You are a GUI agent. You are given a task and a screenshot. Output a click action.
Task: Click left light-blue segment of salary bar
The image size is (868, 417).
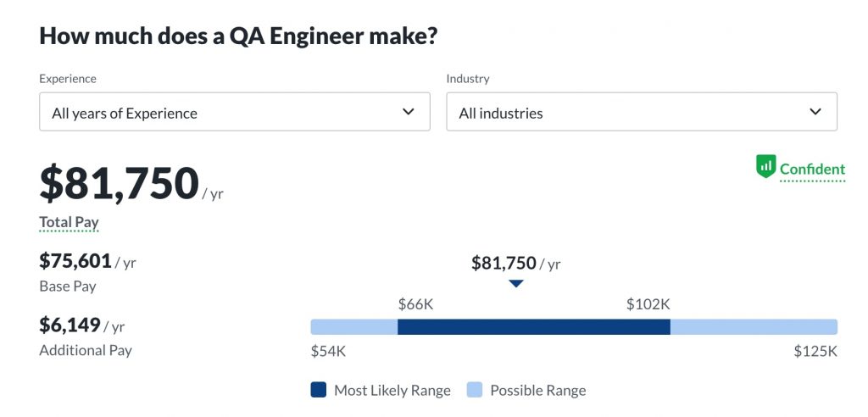coord(353,327)
